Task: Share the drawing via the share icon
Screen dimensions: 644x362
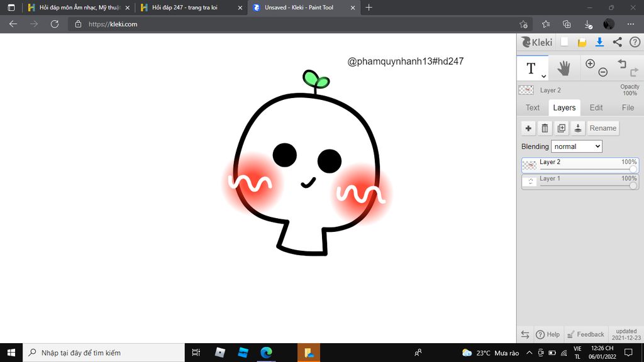Action: (x=618, y=42)
